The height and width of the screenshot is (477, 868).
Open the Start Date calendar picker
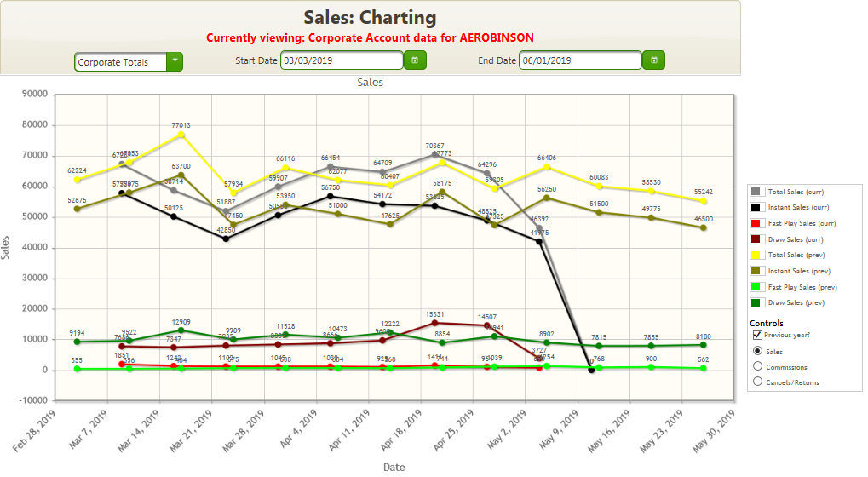click(415, 60)
